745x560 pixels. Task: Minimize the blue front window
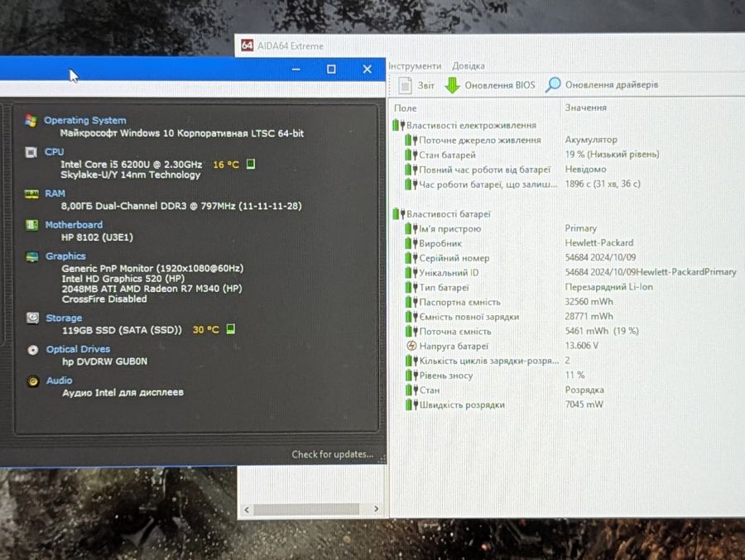coord(296,69)
